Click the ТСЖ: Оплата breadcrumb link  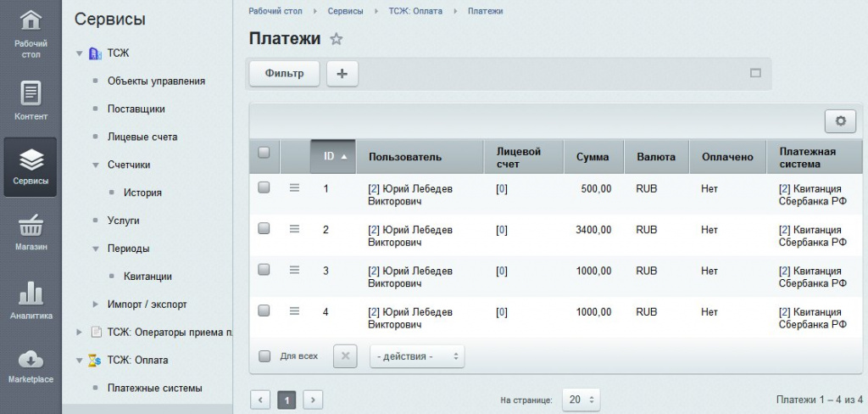(415, 11)
